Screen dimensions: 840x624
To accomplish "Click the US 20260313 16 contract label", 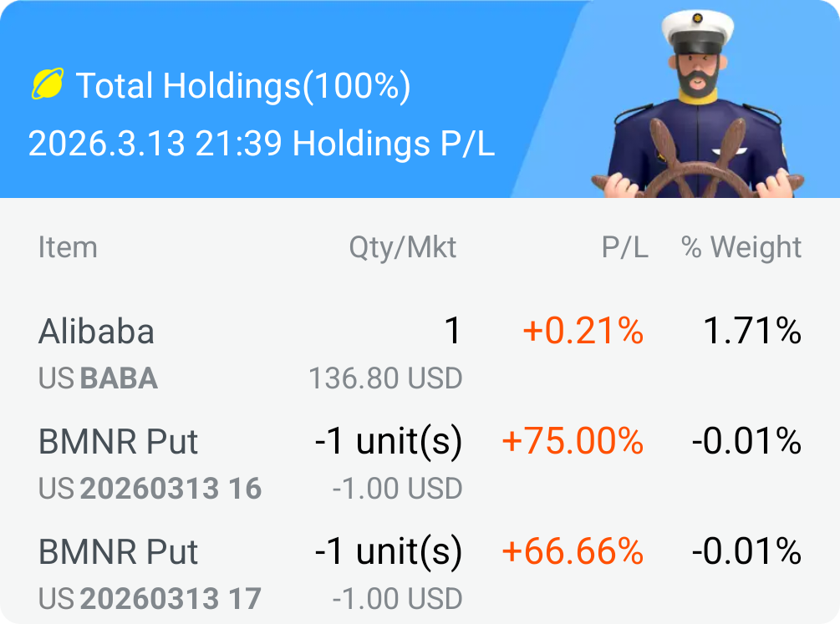I will (150, 489).
